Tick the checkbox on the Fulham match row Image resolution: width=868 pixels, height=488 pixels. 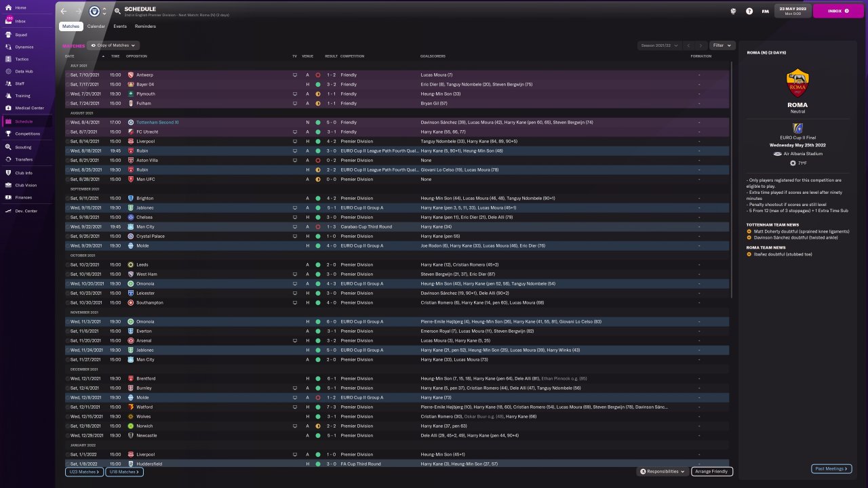[67, 103]
